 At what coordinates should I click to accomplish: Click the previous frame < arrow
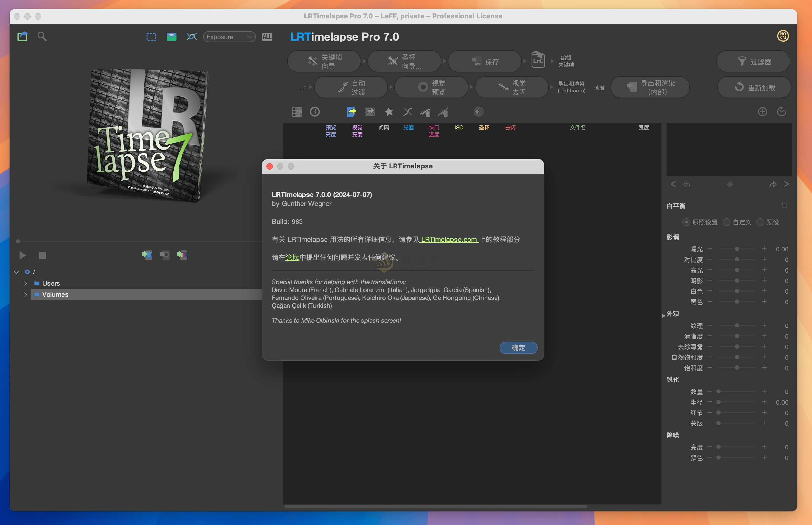pos(673,184)
